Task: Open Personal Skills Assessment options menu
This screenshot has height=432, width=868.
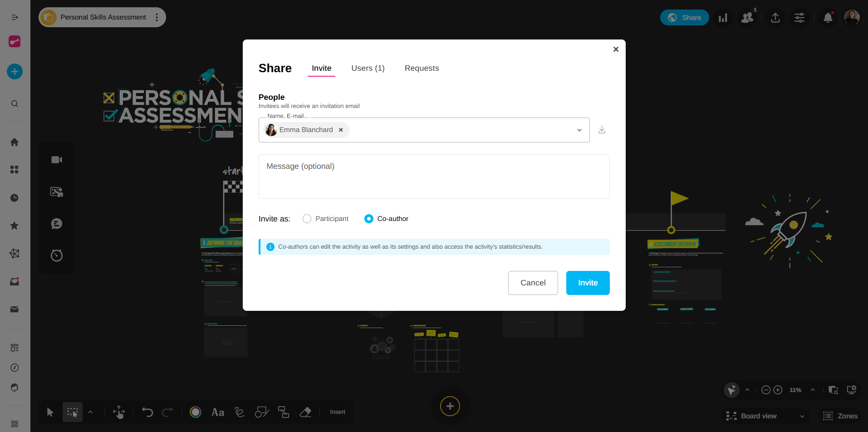Action: pos(157,17)
